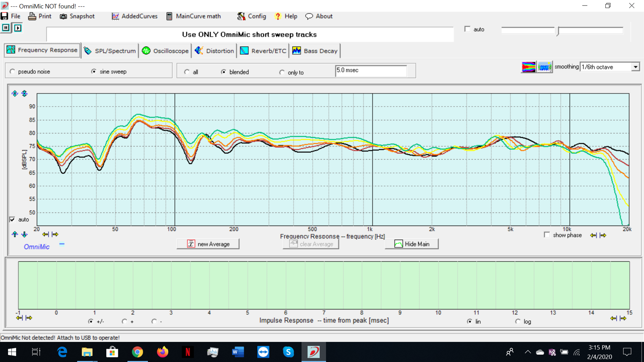
Task: Click compress vertical scale icon at graph top-left
Action: [25, 93]
